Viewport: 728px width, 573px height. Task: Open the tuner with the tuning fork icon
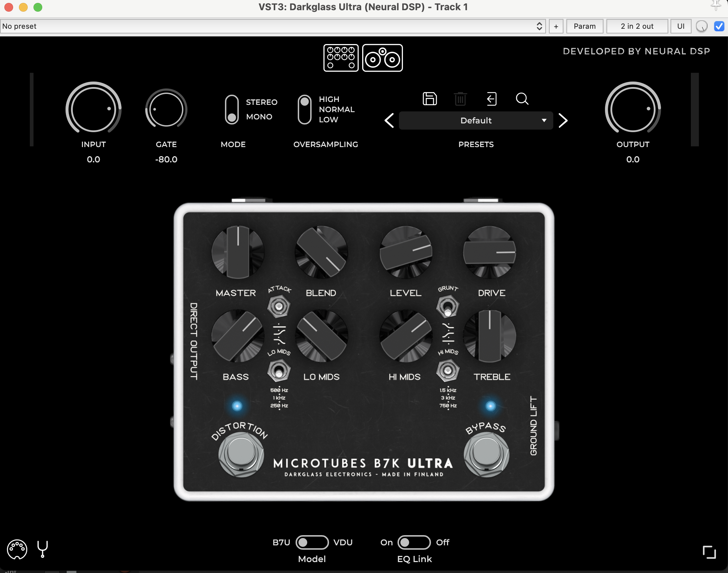(x=42, y=550)
